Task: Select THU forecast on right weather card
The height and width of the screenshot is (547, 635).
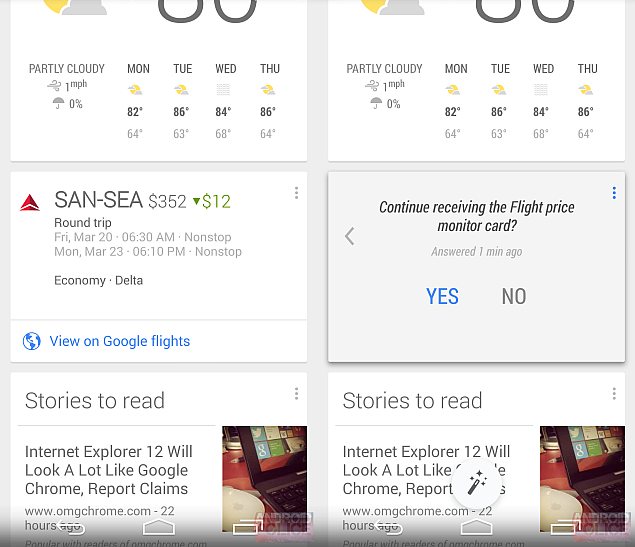Action: pos(587,101)
